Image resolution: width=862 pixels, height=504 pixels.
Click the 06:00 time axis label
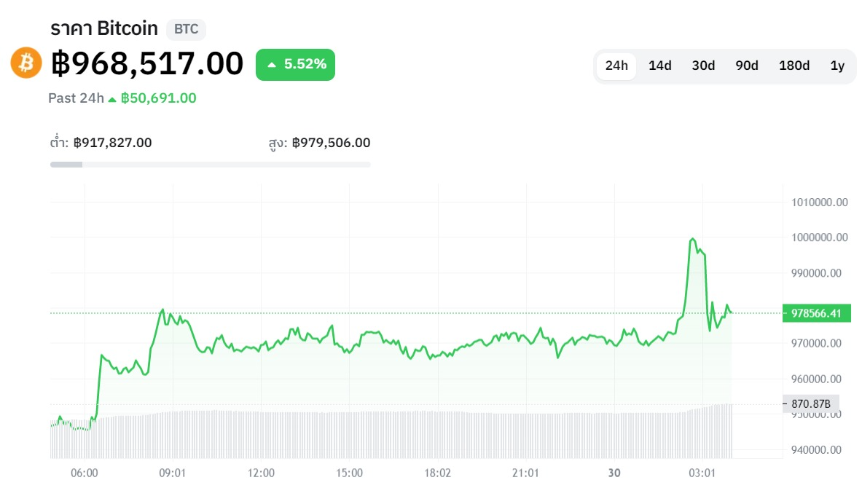pos(84,473)
